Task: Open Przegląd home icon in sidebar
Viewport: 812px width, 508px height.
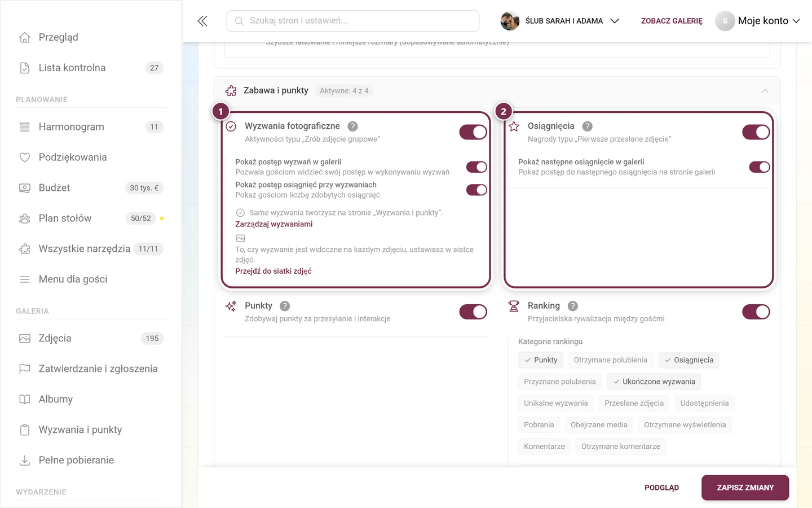Action: pyautogui.click(x=25, y=37)
